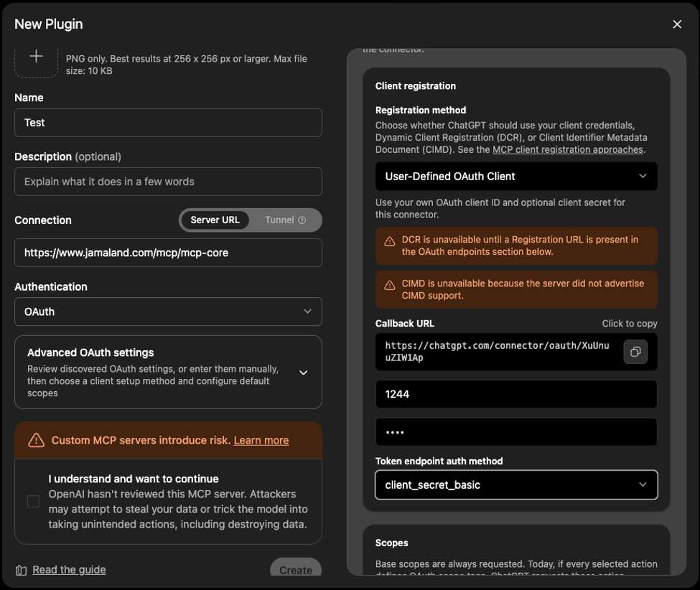The height and width of the screenshot is (590, 700).
Task: Open MCP client registration approaches link
Action: 567,149
